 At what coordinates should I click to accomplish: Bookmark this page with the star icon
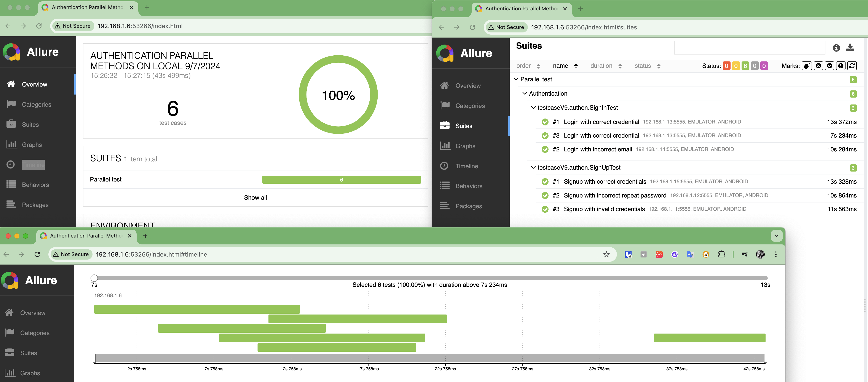(x=606, y=255)
